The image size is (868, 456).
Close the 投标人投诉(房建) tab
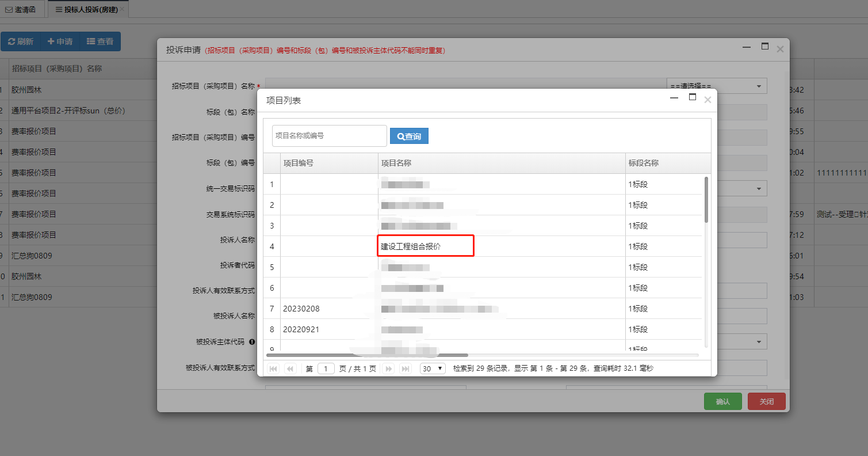122,10
